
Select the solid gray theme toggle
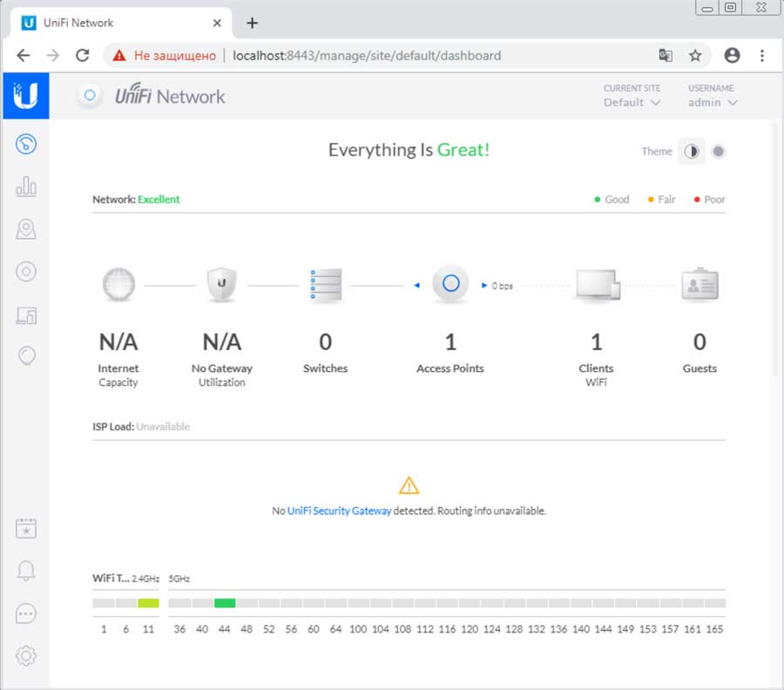click(x=718, y=151)
